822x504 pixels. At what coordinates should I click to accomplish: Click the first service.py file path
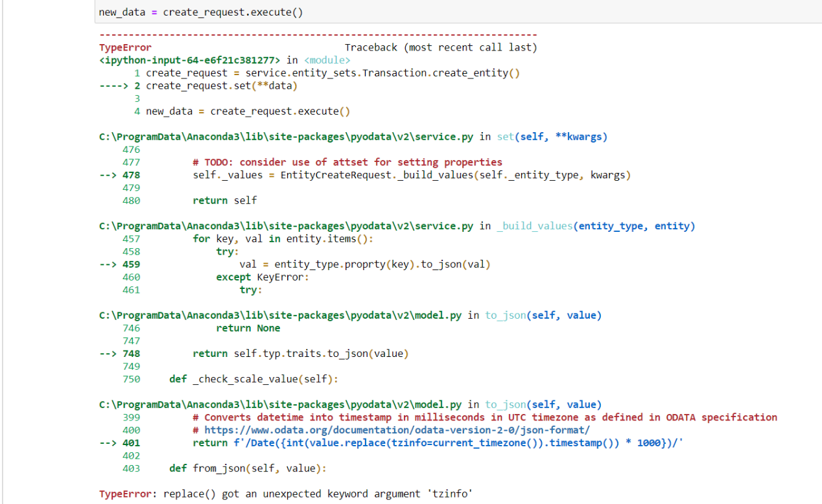[284, 137]
